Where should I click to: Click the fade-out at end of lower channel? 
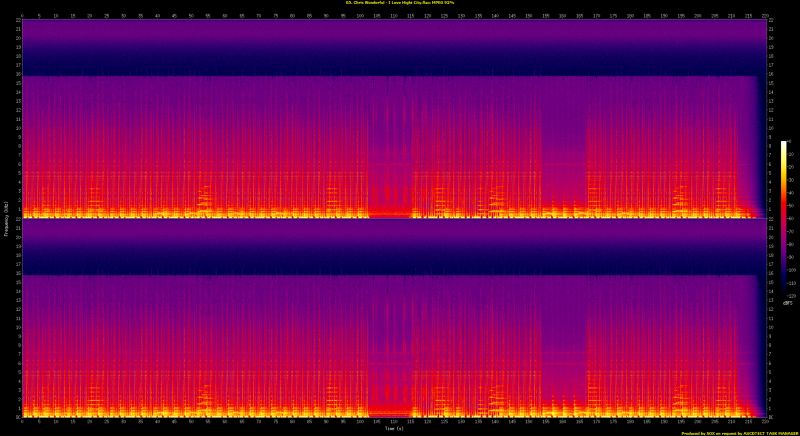point(752,405)
